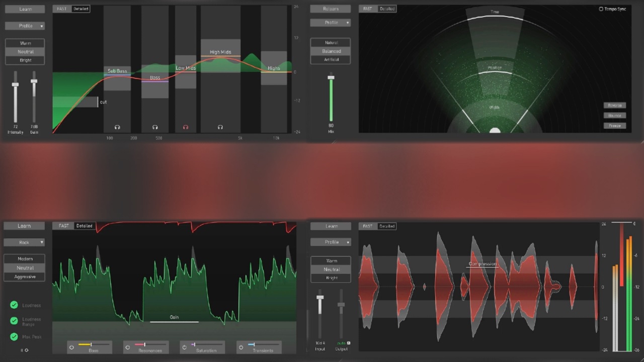The height and width of the screenshot is (362, 644).
Task: Enable the Tempo Sync checkbox
Action: click(x=601, y=9)
